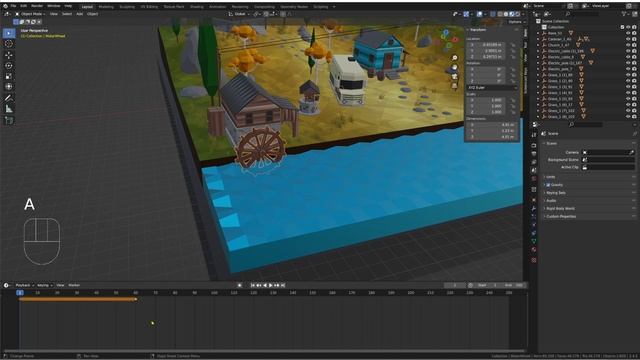Disable Electric_cable_6 in renders via camera icon
The height and width of the screenshot is (360, 640).
634,57
